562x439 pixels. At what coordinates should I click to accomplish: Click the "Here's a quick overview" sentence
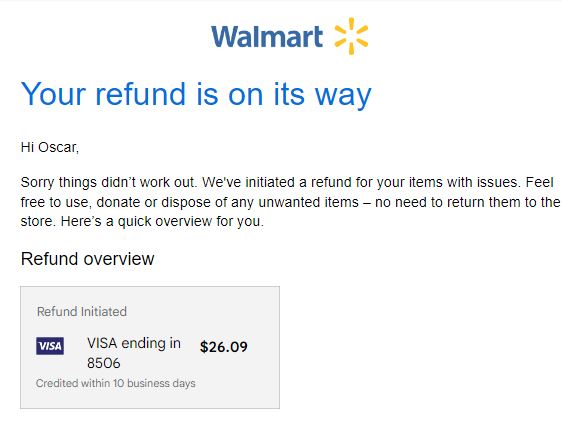162,221
